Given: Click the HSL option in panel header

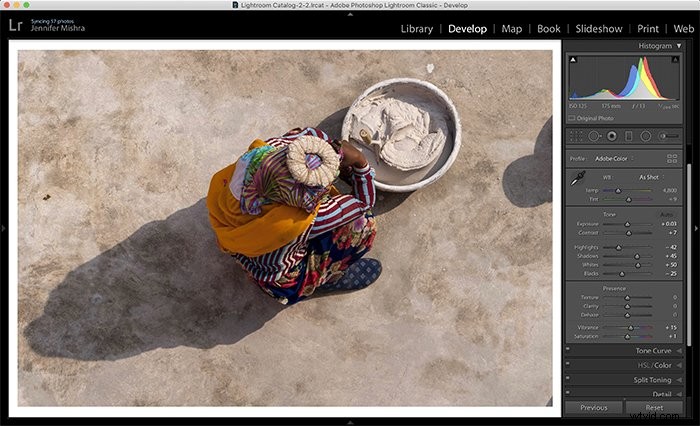Looking at the screenshot, I should (643, 365).
